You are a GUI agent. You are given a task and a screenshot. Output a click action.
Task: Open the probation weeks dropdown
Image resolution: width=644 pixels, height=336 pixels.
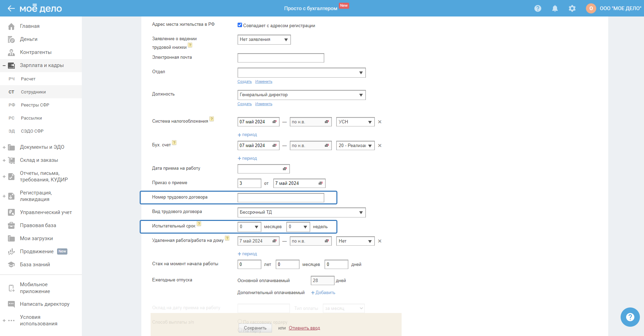click(298, 227)
